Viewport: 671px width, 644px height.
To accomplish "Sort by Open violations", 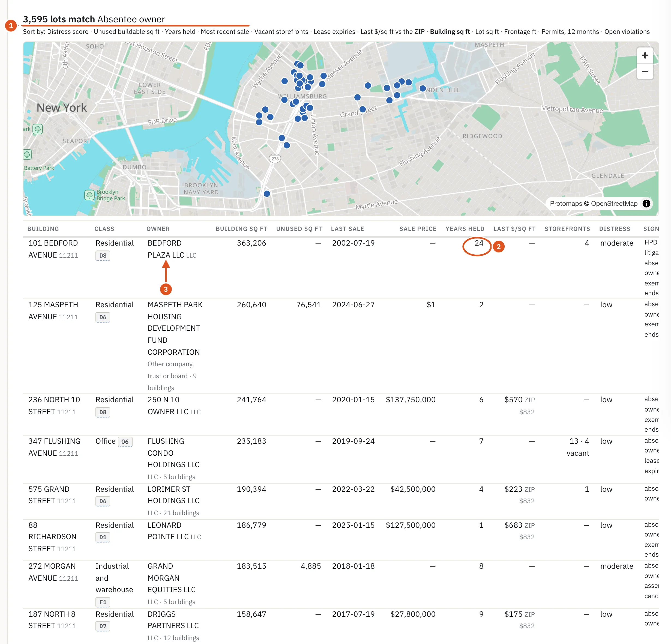I will point(627,31).
